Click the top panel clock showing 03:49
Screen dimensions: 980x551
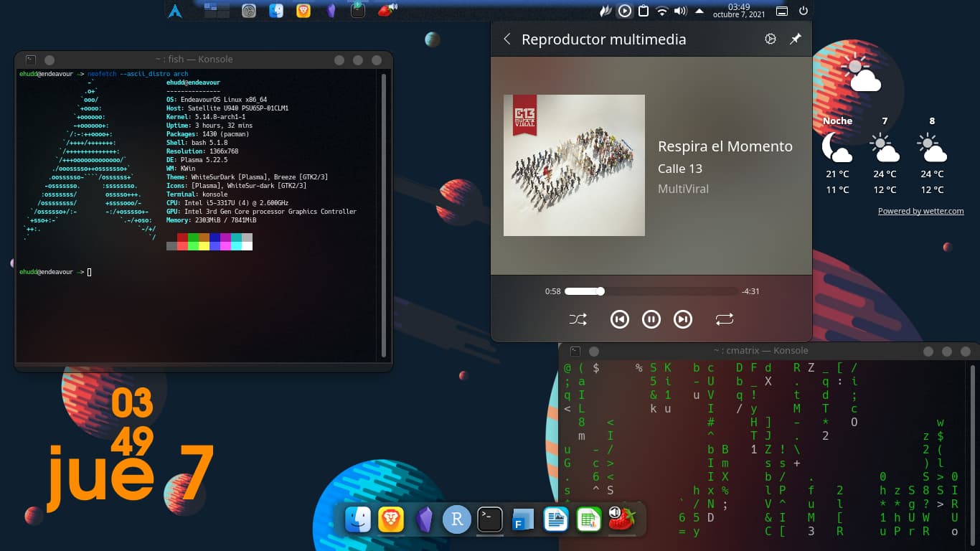[x=738, y=11]
